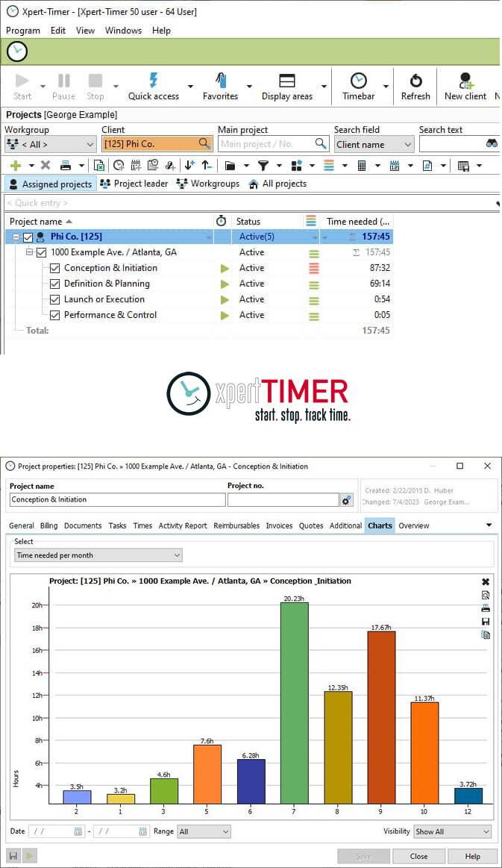This screenshot has height=868, width=502.
Task: Click the calculator icon in project toolbar
Action: coord(362,165)
